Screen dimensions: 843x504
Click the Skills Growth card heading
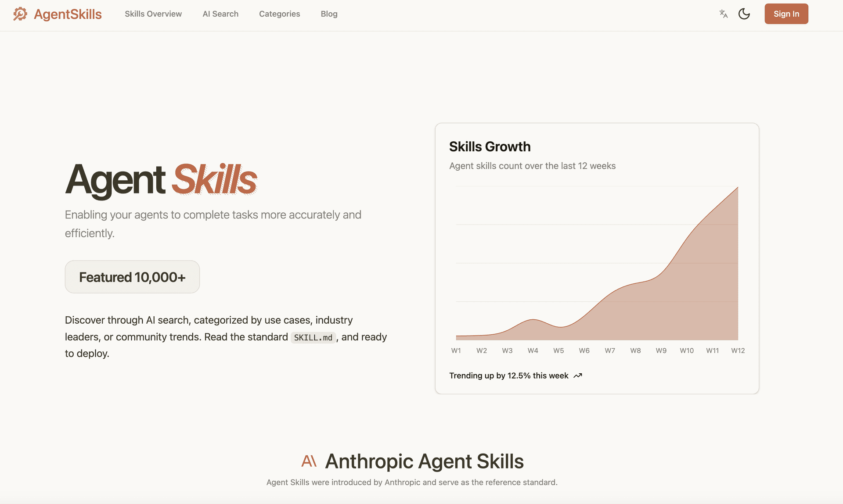[x=490, y=147]
